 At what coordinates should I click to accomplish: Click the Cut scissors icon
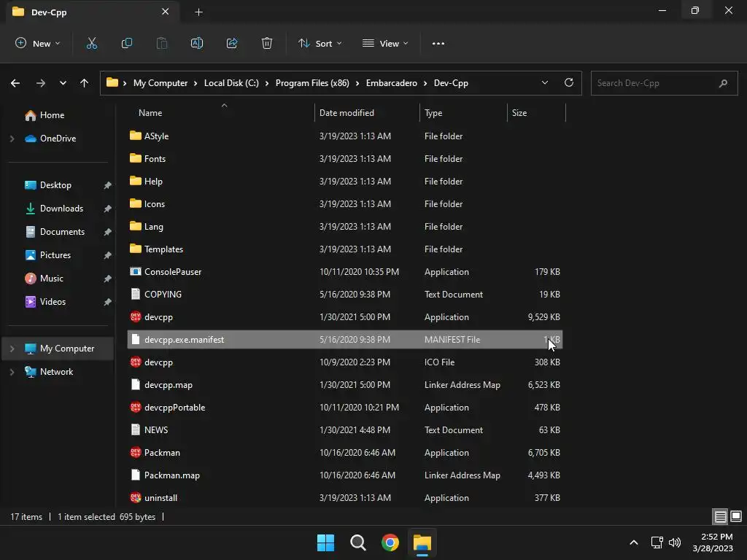click(x=91, y=43)
